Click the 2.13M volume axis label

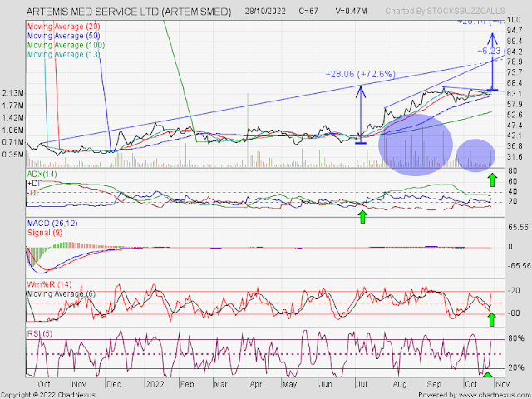[x=13, y=93]
